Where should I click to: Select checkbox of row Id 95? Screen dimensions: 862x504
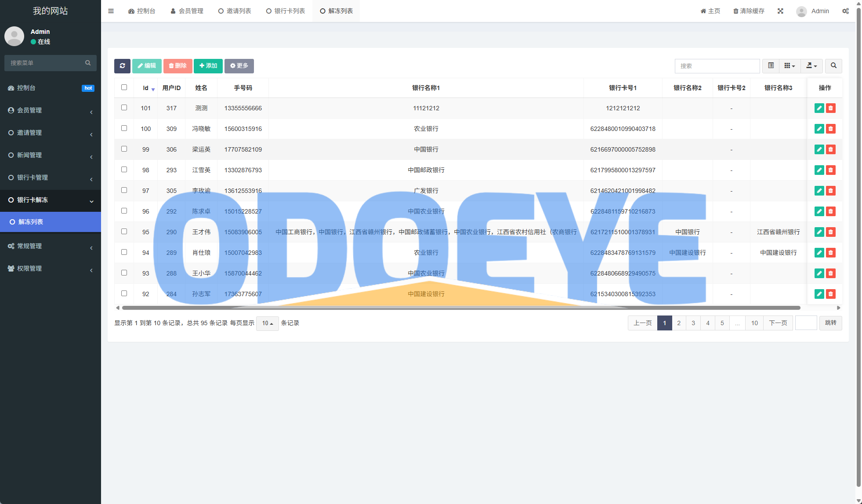tap(124, 232)
